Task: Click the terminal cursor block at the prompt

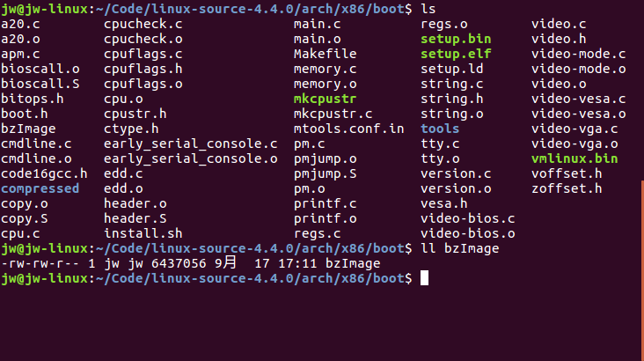Action: (424, 278)
